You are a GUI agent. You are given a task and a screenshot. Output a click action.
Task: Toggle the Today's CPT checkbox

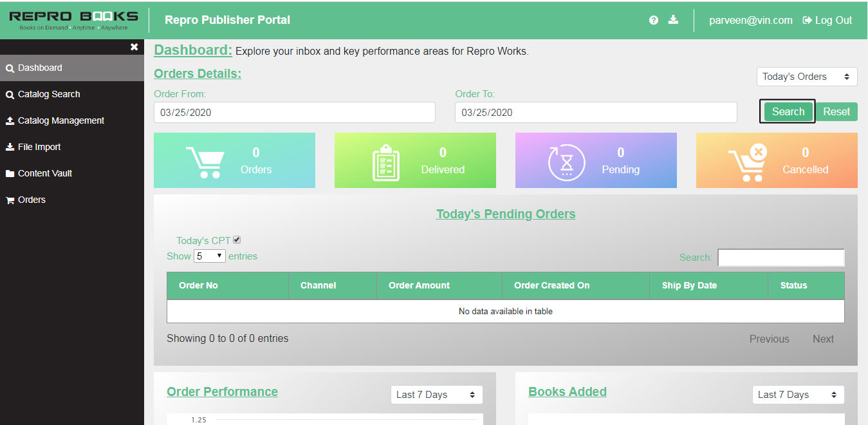click(237, 239)
